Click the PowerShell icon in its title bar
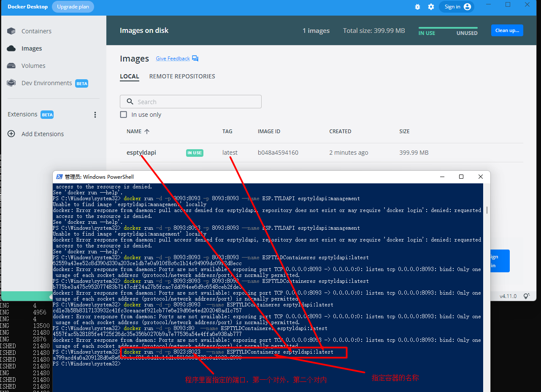 [60, 177]
